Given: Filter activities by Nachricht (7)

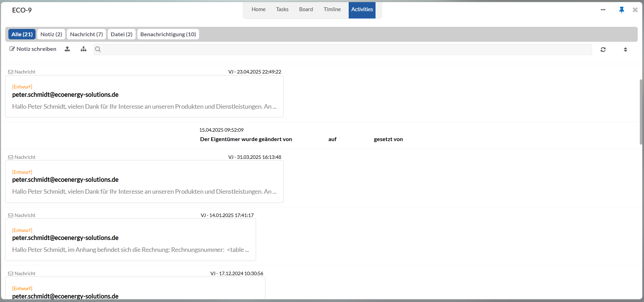Looking at the screenshot, I should pos(86,34).
